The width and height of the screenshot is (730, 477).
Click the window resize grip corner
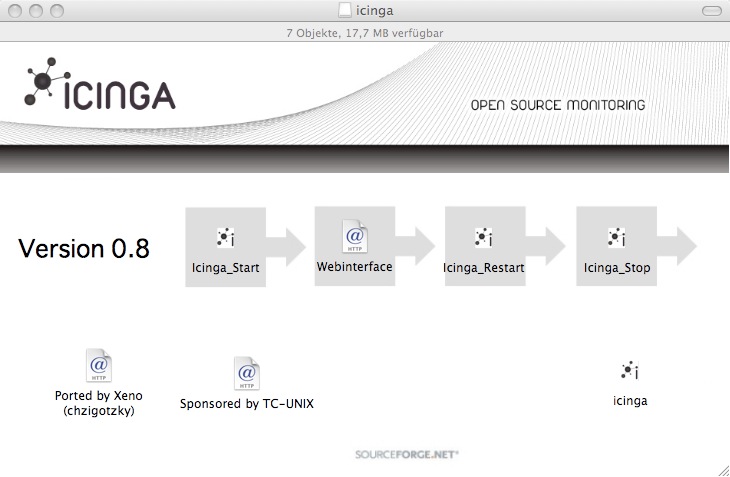click(723, 470)
